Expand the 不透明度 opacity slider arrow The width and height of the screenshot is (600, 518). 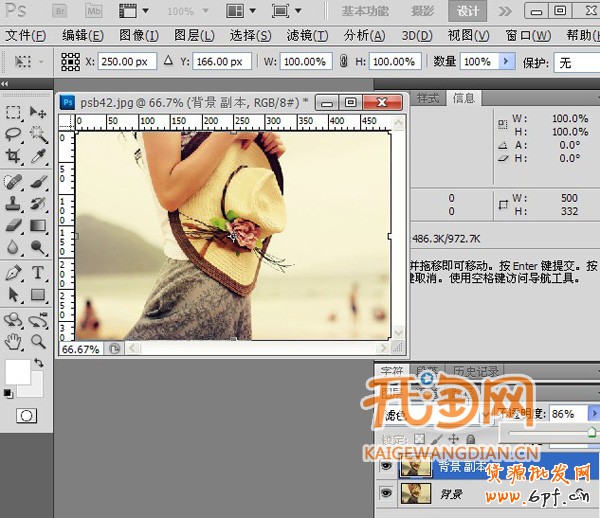click(592, 413)
